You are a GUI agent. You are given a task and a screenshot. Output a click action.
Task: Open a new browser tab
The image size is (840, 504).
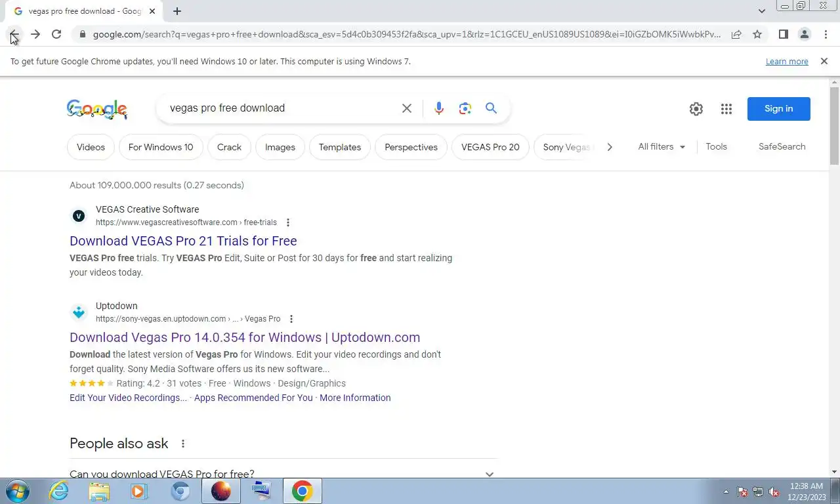pyautogui.click(x=177, y=11)
